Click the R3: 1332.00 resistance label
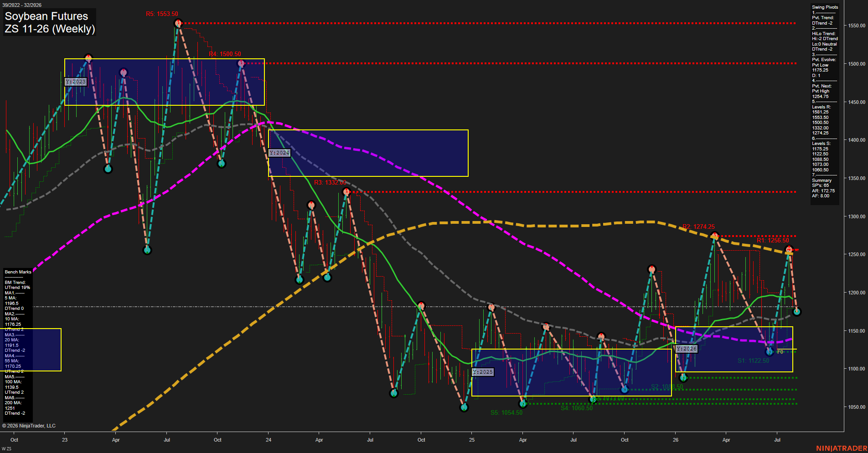This screenshot has height=453, width=868. coord(330,182)
